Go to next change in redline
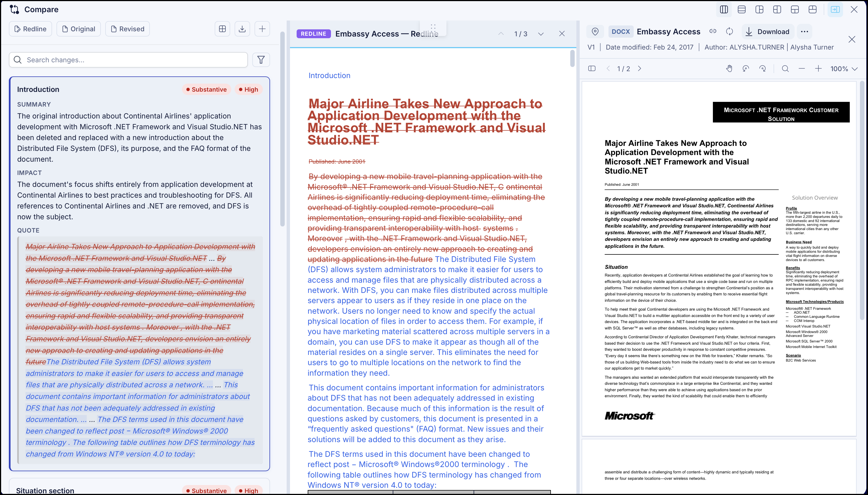 tap(541, 34)
